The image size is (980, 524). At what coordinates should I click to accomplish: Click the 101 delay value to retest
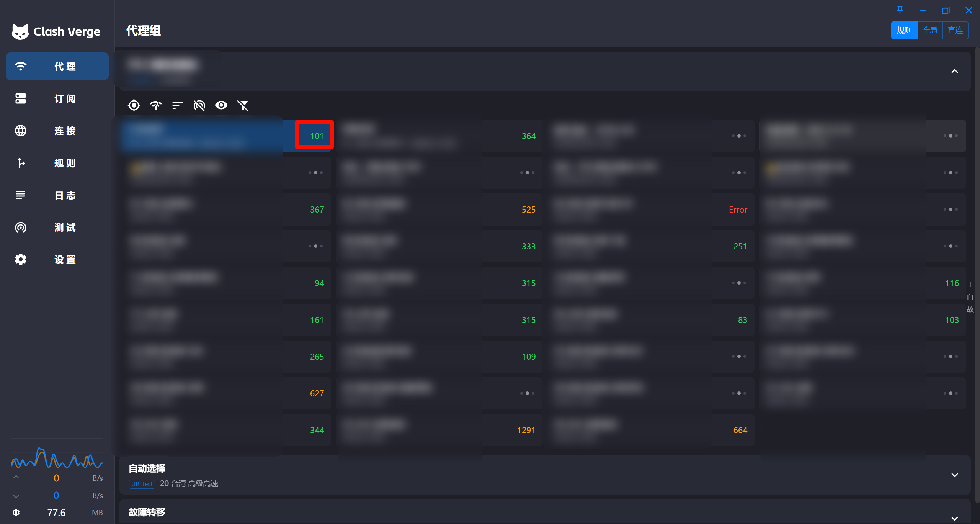[x=317, y=136]
